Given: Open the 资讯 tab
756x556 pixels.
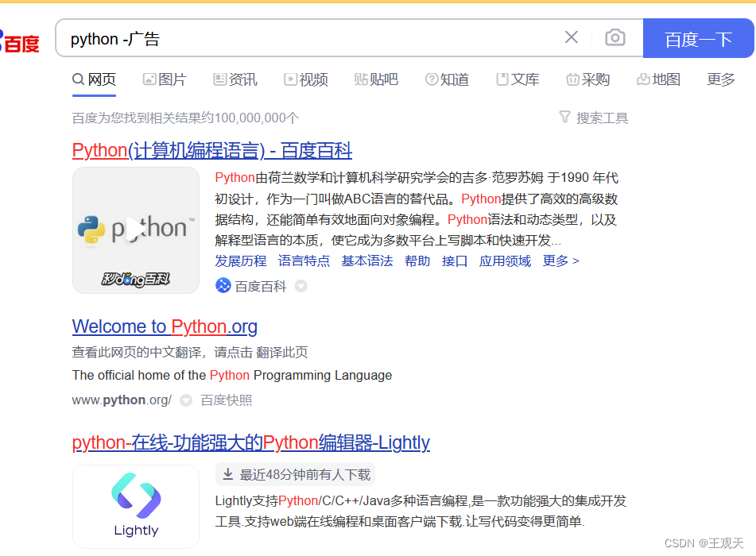Looking at the screenshot, I should (x=235, y=79).
